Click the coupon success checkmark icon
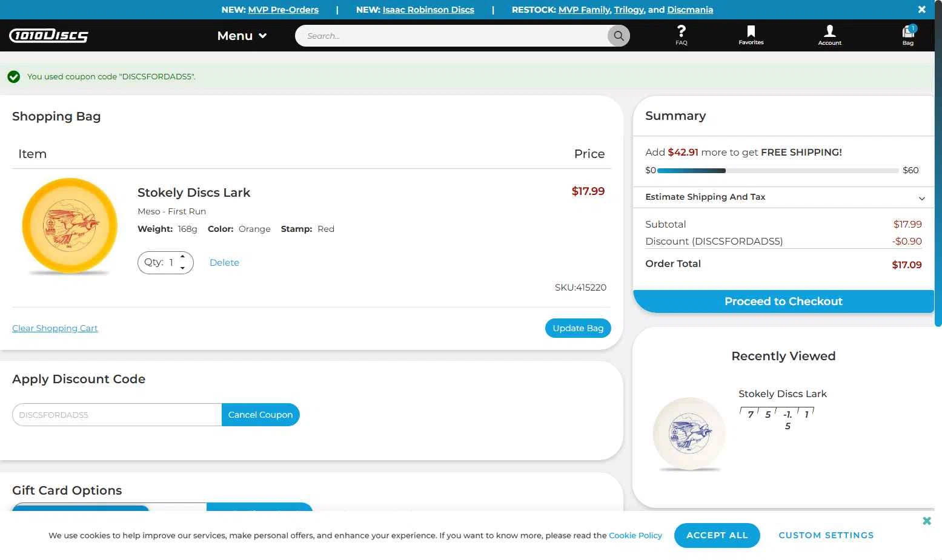Screen dimensions: 942x560 [x=14, y=77]
